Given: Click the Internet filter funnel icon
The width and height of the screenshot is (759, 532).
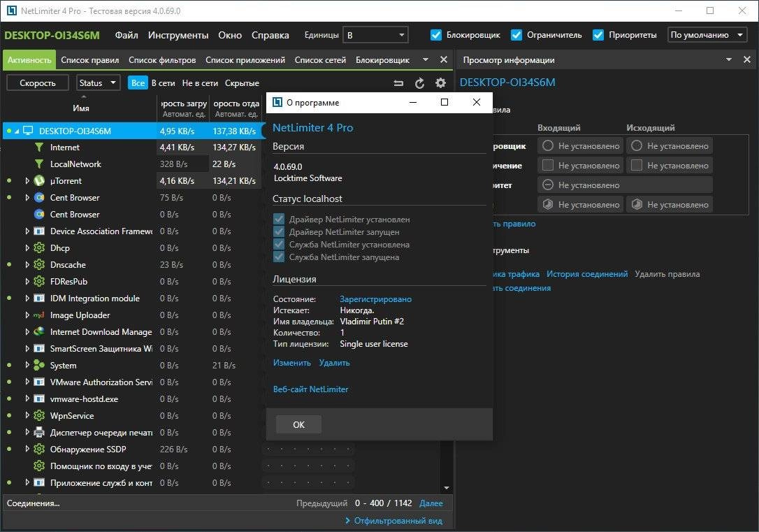Looking at the screenshot, I should (39, 148).
